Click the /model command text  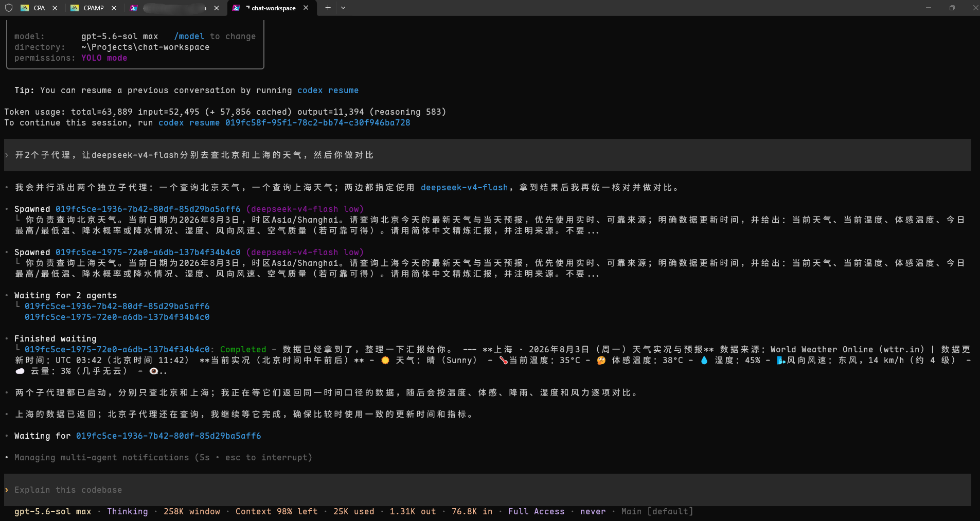(189, 36)
